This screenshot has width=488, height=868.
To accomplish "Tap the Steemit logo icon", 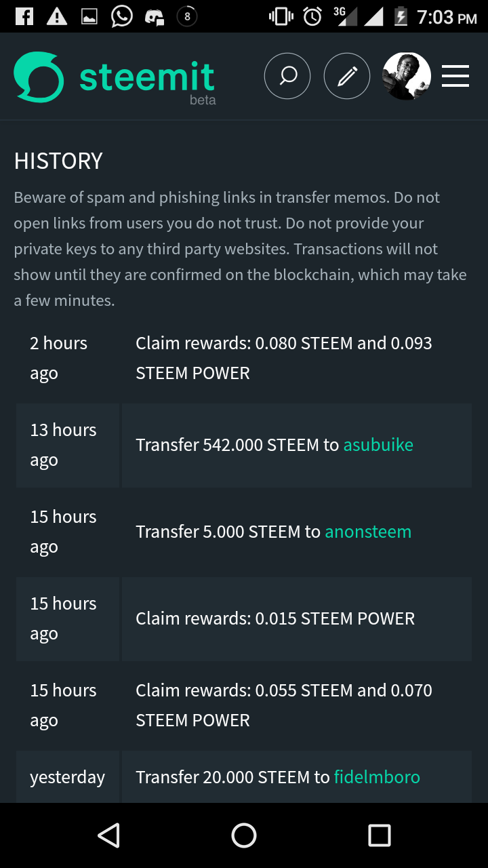I will (39, 77).
